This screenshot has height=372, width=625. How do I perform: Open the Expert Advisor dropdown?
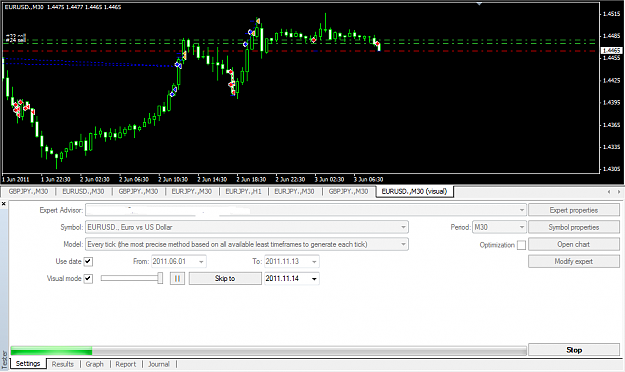click(522, 210)
